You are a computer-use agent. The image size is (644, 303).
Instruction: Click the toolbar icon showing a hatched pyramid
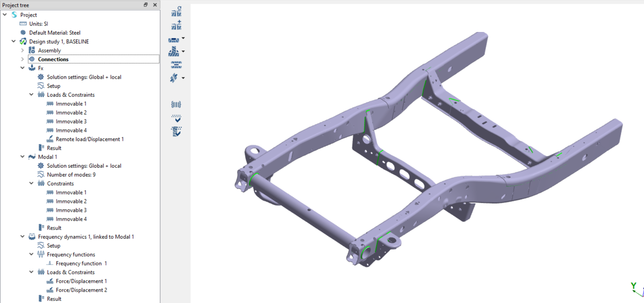(x=174, y=51)
